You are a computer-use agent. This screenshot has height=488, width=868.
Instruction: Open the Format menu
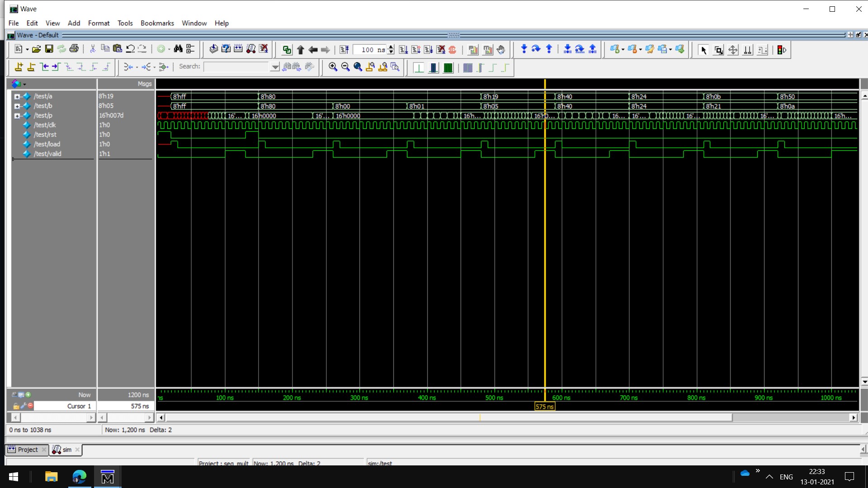pos(99,23)
